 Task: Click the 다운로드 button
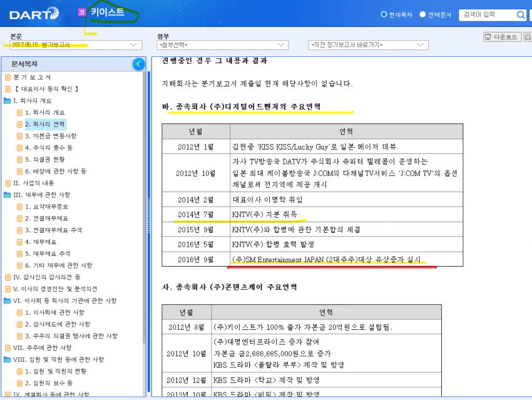pos(502,37)
